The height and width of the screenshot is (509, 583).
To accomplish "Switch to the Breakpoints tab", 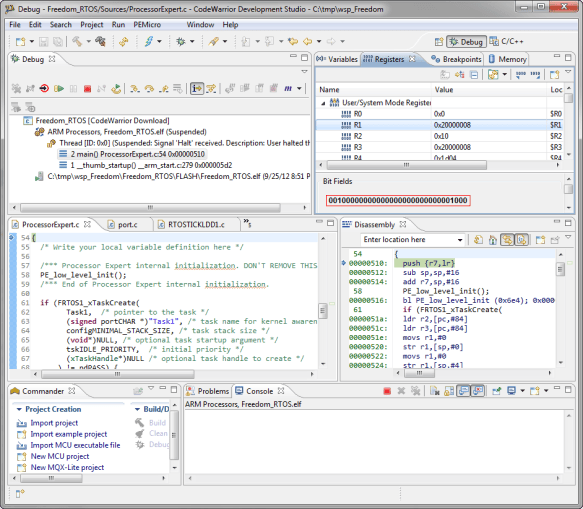I will 457,59.
